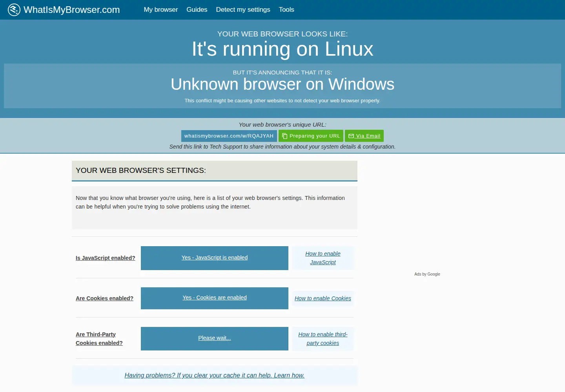Image resolution: width=565 pixels, height=392 pixels.
Task: Click 'Yes - JavaScript is enabled' result
Action: [x=215, y=258]
